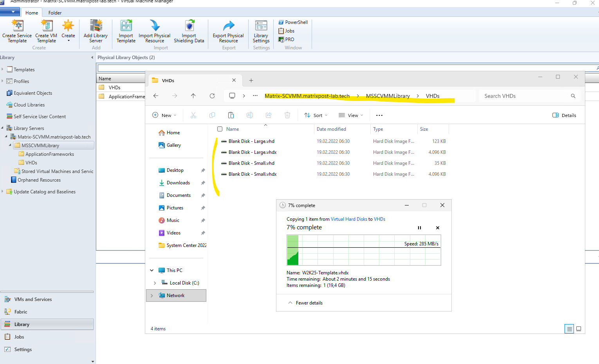Select VHDs folder in library tree
Viewport: 599px width, 364px height.
tap(28, 163)
